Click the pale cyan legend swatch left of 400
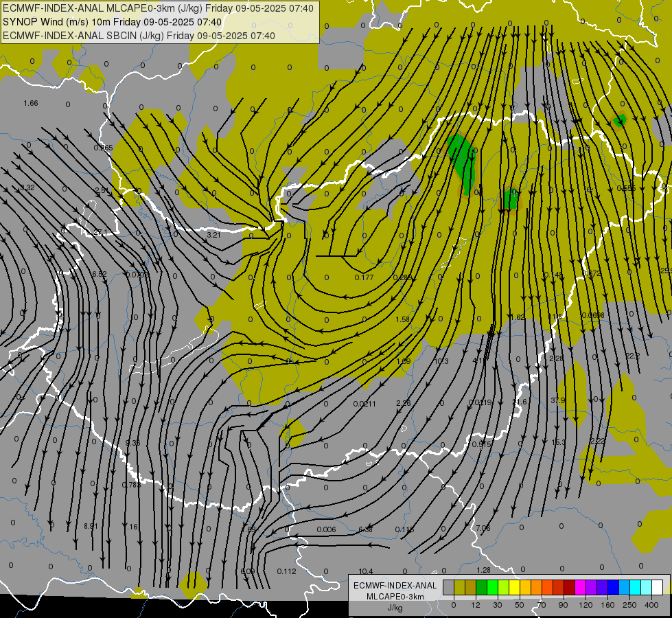This screenshot has height=618, width=672. (x=647, y=587)
